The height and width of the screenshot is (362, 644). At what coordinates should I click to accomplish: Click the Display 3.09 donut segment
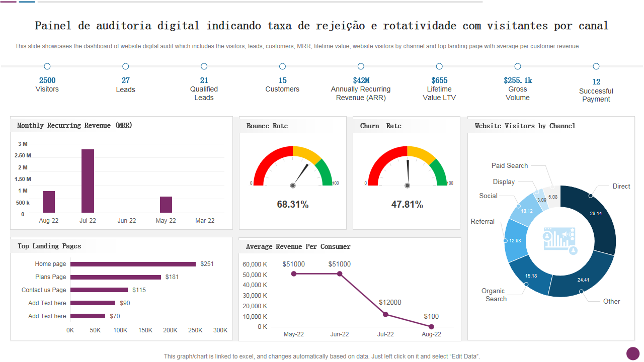[542, 200]
